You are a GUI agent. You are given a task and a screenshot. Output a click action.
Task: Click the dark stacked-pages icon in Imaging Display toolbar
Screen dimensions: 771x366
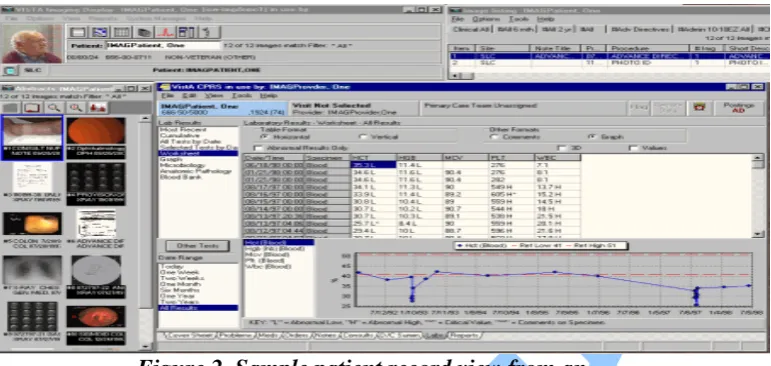click(144, 32)
